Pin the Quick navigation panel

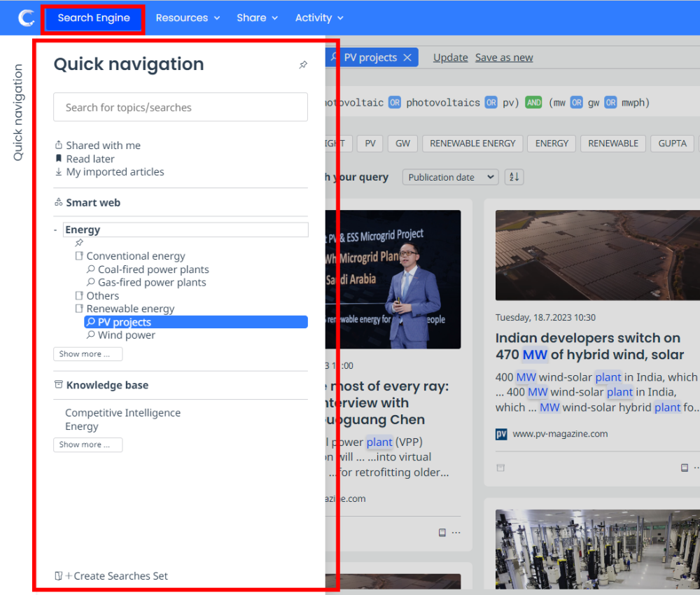303,64
